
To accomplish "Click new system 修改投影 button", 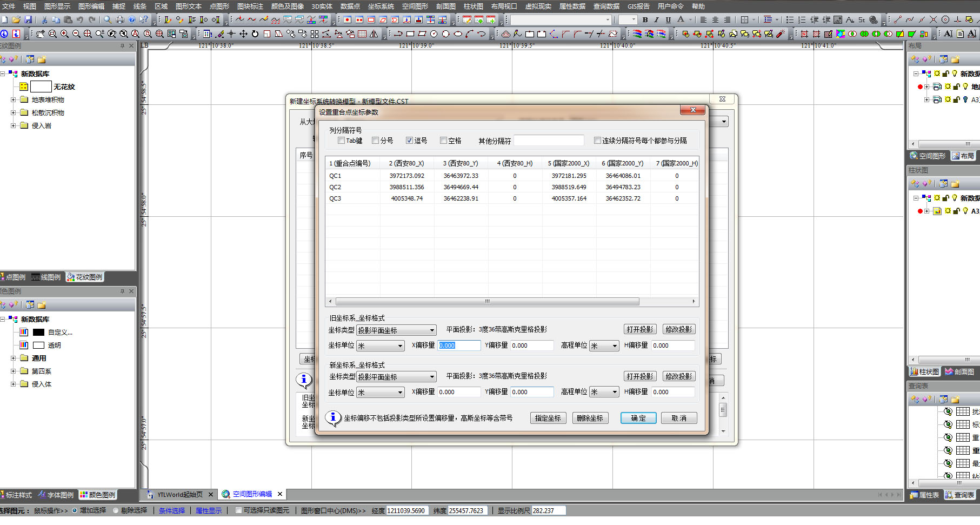I will 679,376.
